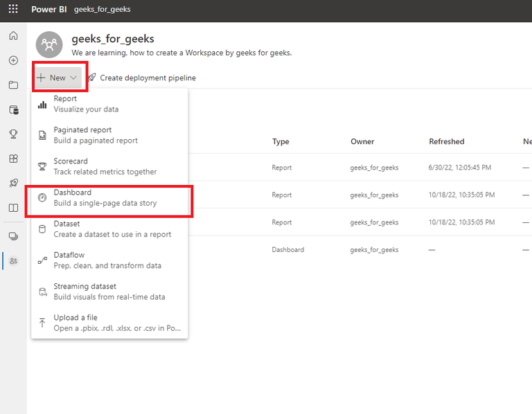Screen dimensions: 532x414
Task: Click the Upload a file arrow icon
Action: coord(42,323)
